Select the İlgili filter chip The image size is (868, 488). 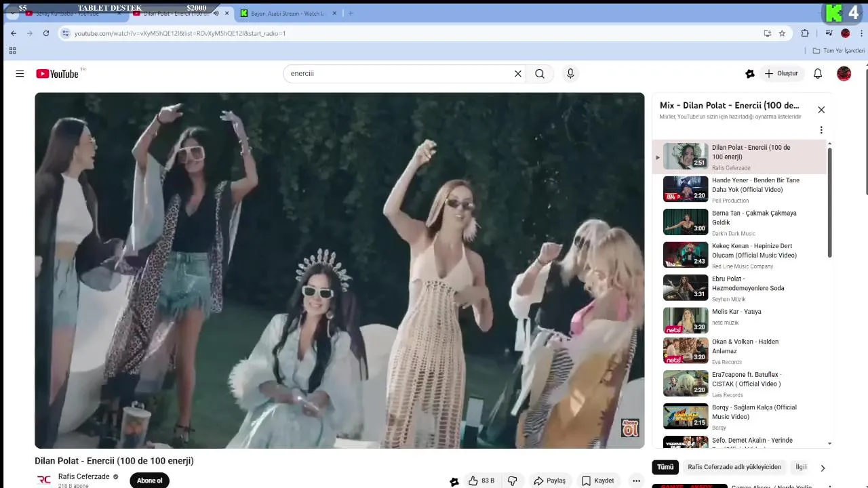[x=802, y=467]
